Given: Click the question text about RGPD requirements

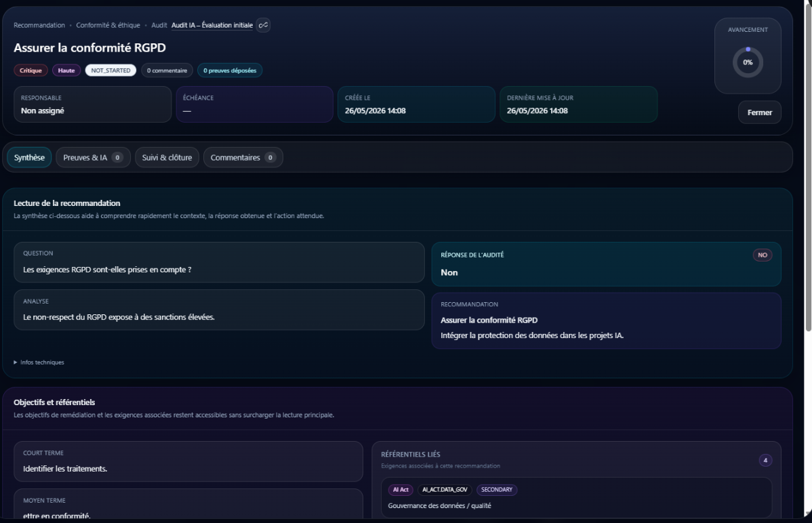Looking at the screenshot, I should pos(107,270).
